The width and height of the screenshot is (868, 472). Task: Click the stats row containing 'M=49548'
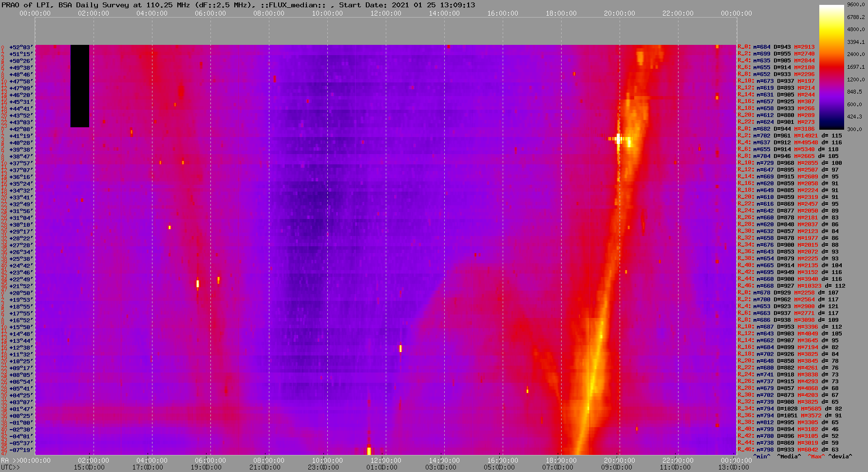click(790, 143)
